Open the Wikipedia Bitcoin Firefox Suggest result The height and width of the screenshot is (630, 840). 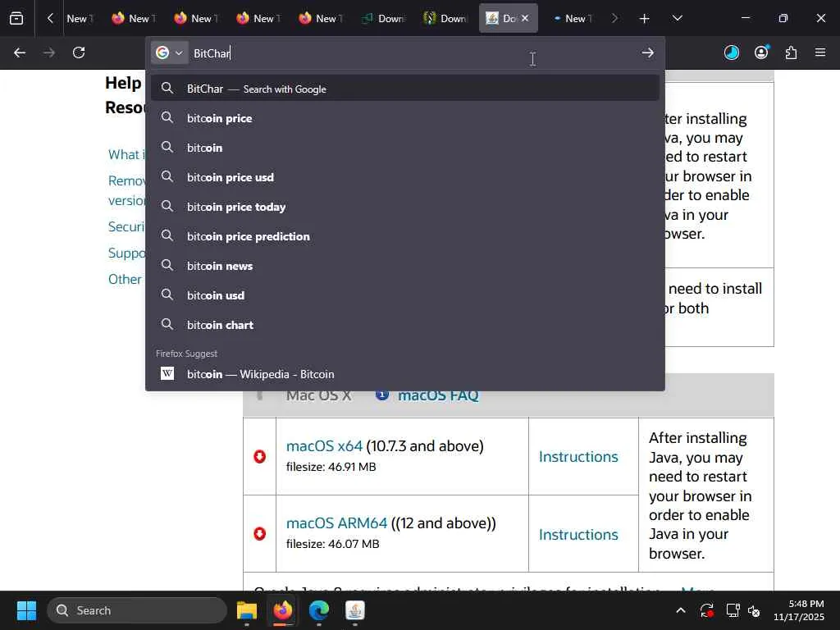405,374
